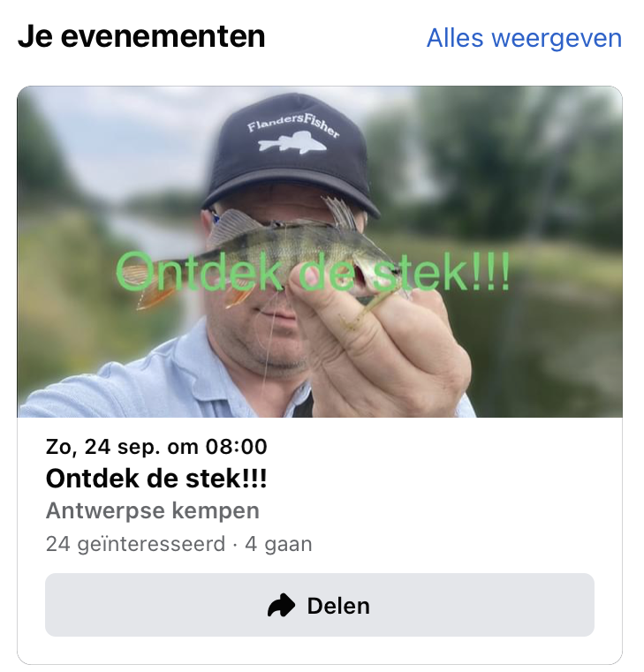
Task: Select the date Zo, 24 sep. om 08:00
Action: (156, 447)
